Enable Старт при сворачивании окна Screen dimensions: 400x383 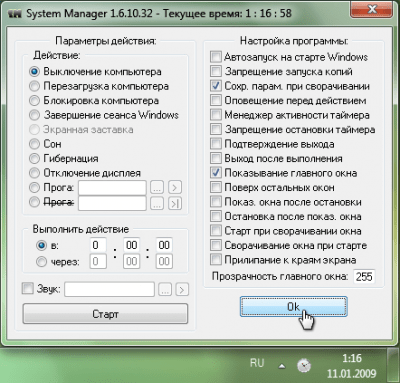216,231
